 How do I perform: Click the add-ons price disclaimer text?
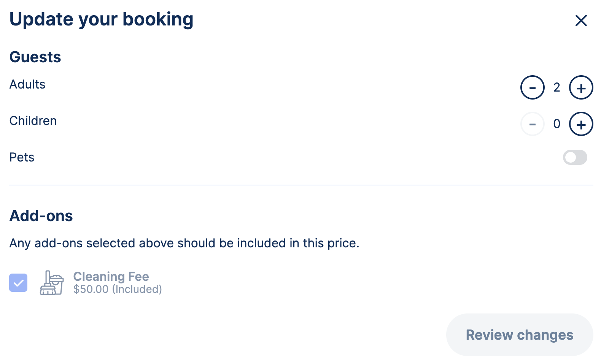pyautogui.click(x=184, y=243)
